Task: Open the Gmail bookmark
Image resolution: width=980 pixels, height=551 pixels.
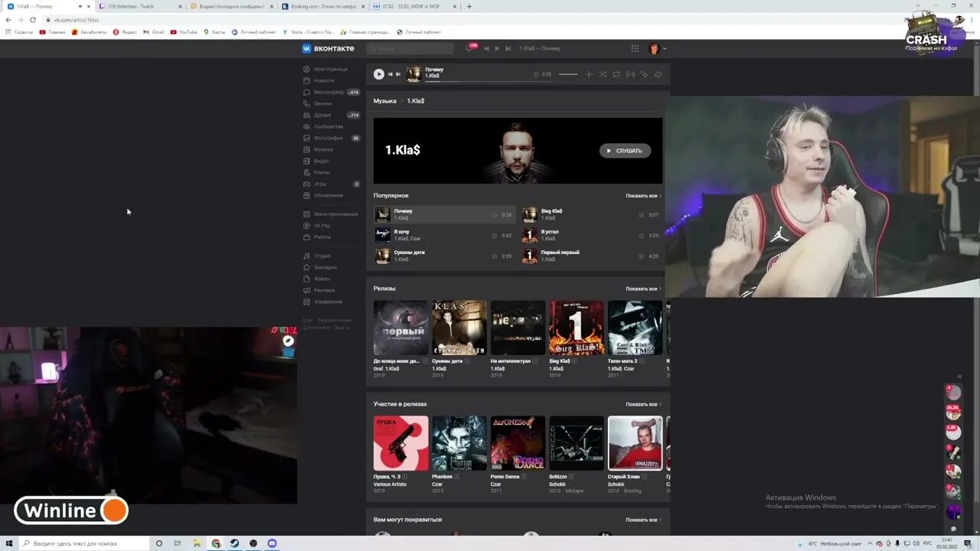Action: 154,32
